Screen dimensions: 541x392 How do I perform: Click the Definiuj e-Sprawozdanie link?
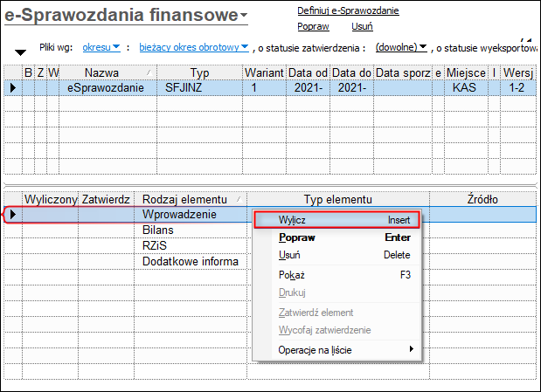348,10
